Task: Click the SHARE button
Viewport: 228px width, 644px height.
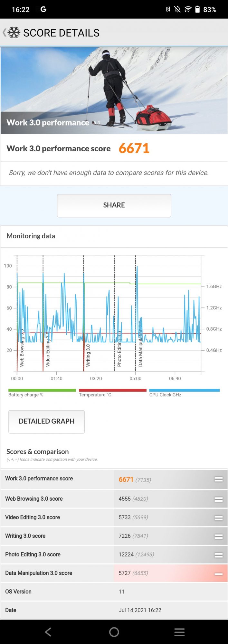Action: (114, 205)
